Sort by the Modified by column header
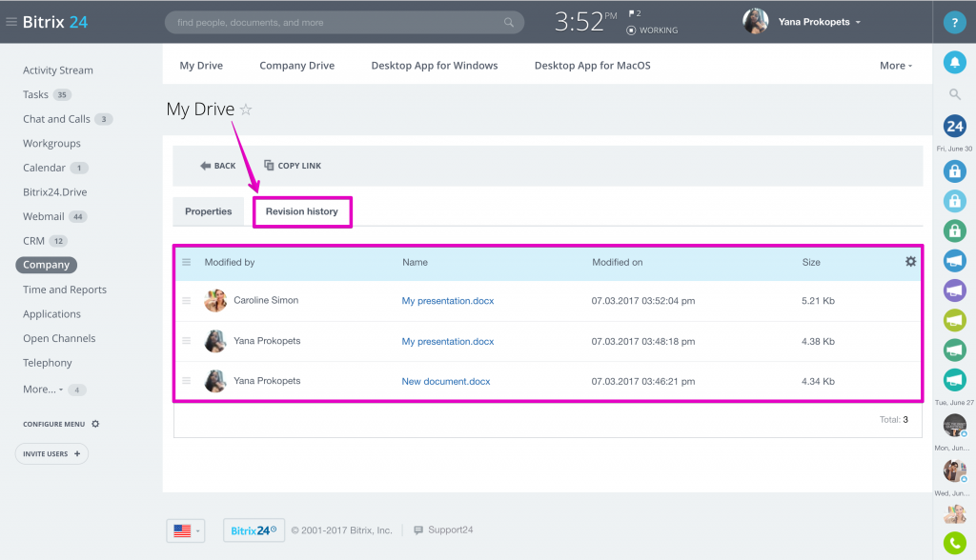 pos(230,263)
